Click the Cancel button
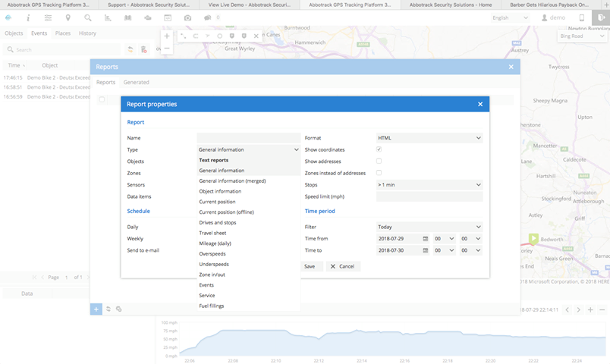The width and height of the screenshot is (610, 364). coord(343,266)
